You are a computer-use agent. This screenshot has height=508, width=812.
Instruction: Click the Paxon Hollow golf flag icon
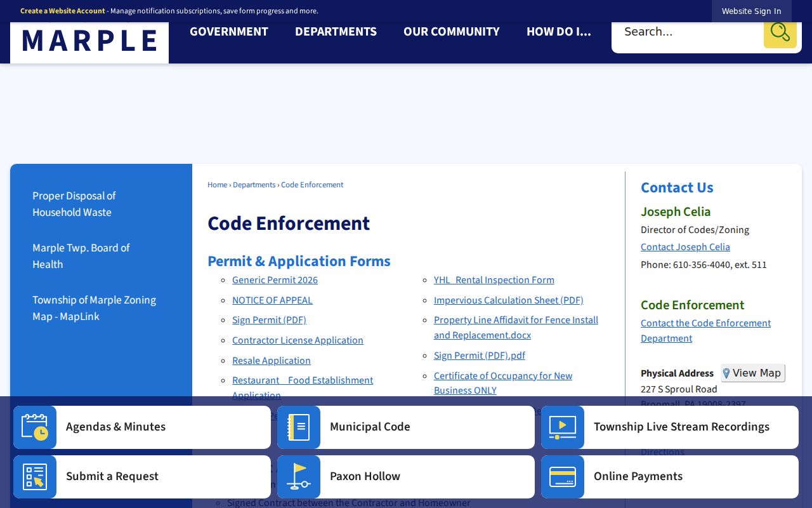(299, 477)
